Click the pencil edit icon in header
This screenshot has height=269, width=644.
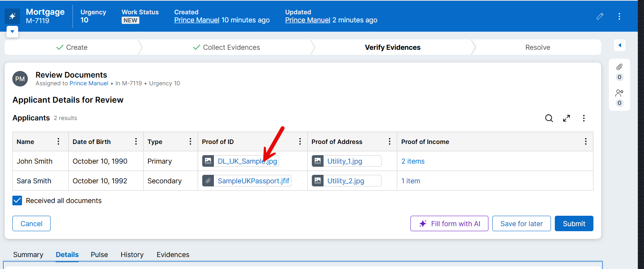coord(600,16)
